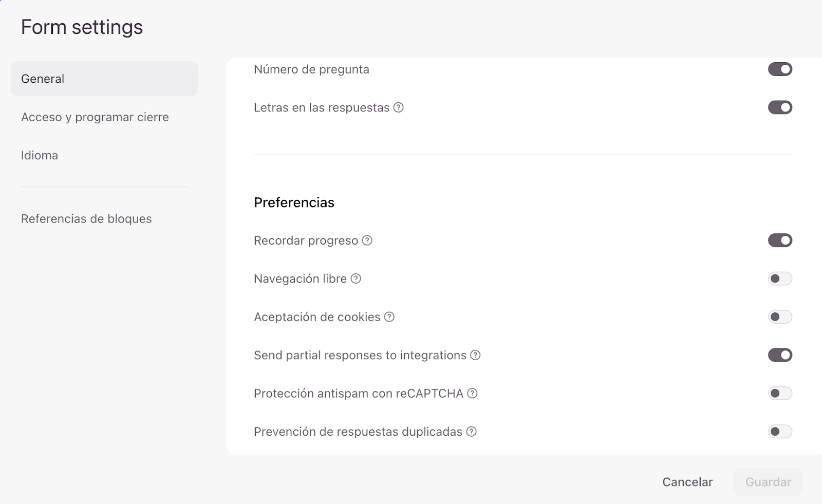The image size is (822, 504).
Task: Turn off Send partial responses toggle
Action: (780, 355)
